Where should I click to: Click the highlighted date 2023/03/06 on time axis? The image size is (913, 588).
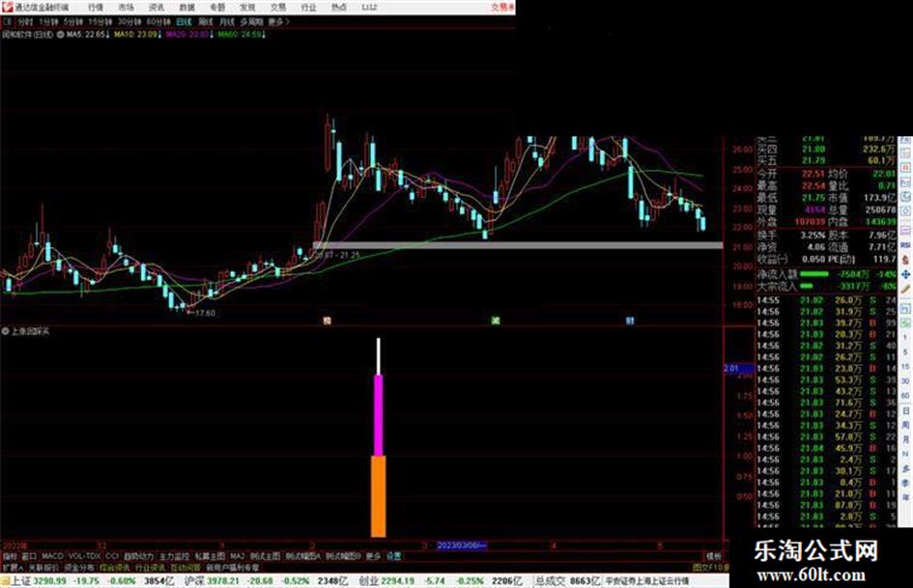click(x=462, y=546)
